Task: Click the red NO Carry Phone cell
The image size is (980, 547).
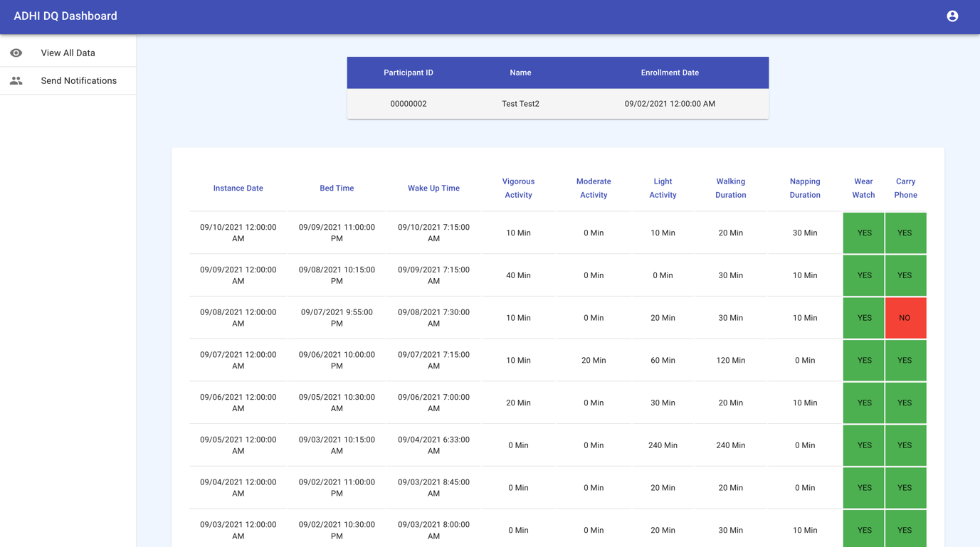Action: pos(905,318)
